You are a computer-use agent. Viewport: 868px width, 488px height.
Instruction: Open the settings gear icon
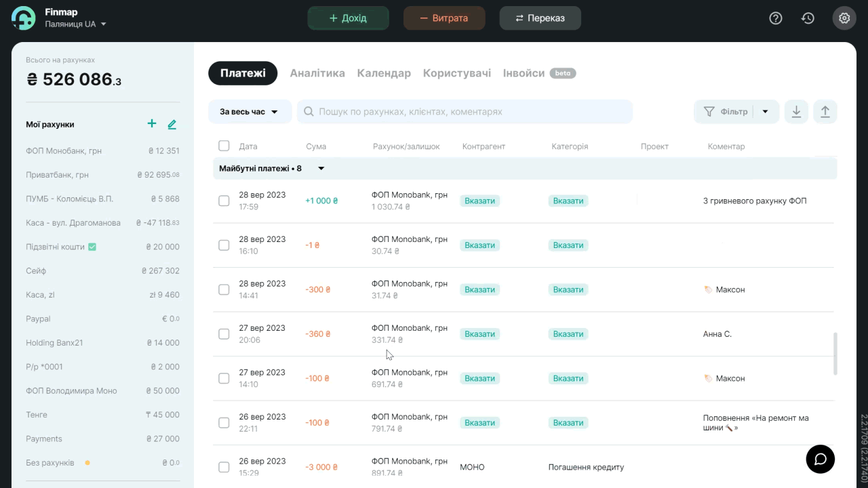[844, 18]
